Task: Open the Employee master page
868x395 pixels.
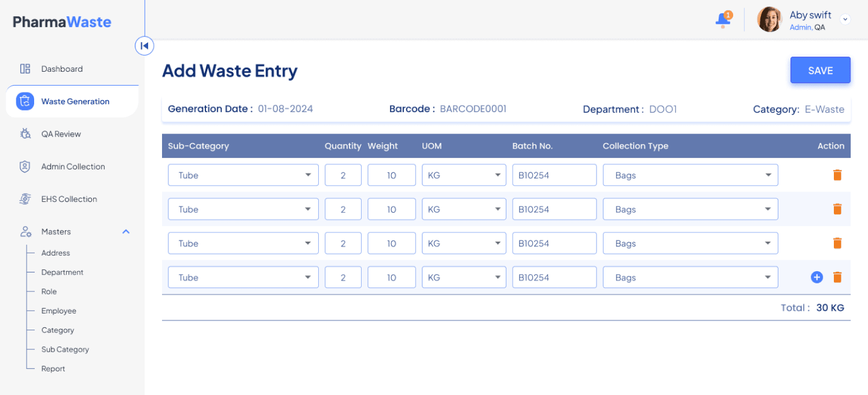Action: (x=58, y=311)
